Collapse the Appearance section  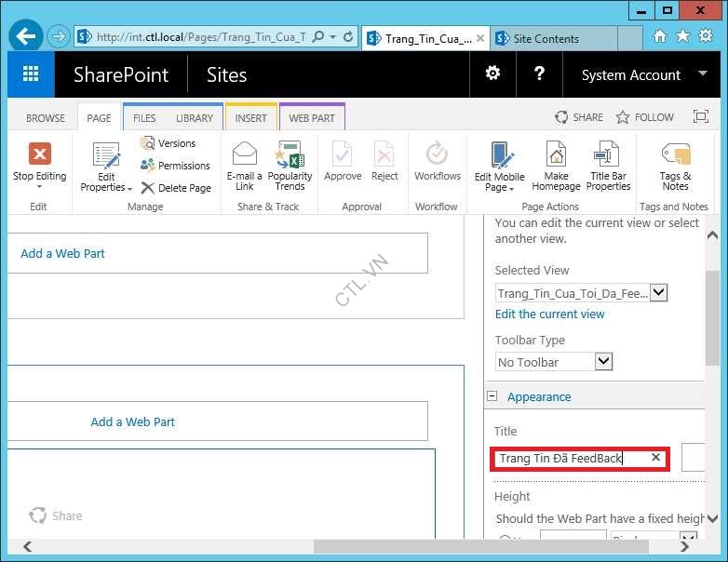pos(492,396)
